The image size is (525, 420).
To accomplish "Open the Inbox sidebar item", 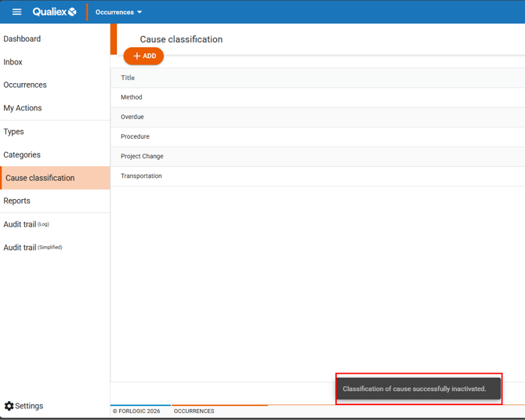I will click(x=13, y=62).
